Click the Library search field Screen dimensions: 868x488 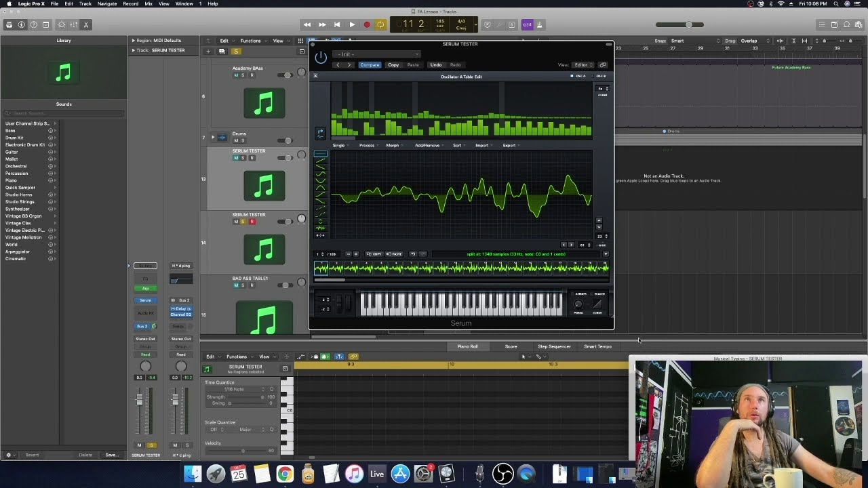coord(64,113)
